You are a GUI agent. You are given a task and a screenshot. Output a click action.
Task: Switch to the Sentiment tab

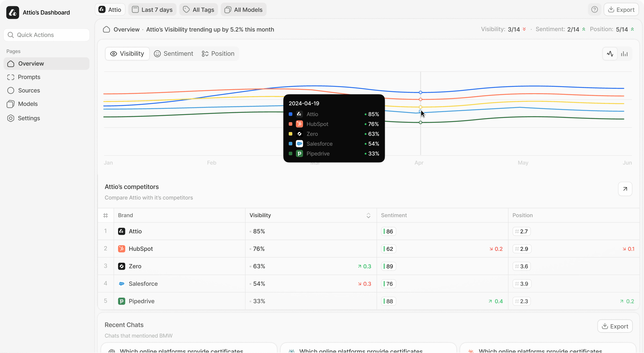[173, 54]
